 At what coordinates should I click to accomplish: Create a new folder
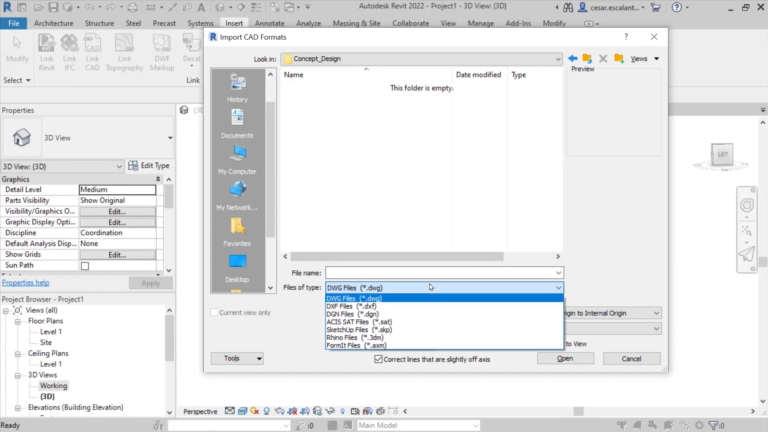tap(619, 59)
